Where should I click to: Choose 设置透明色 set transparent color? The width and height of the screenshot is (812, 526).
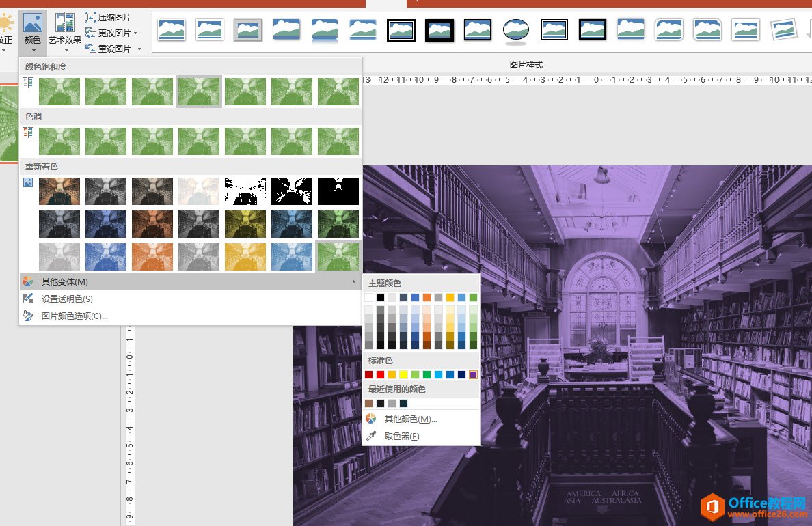click(x=67, y=299)
